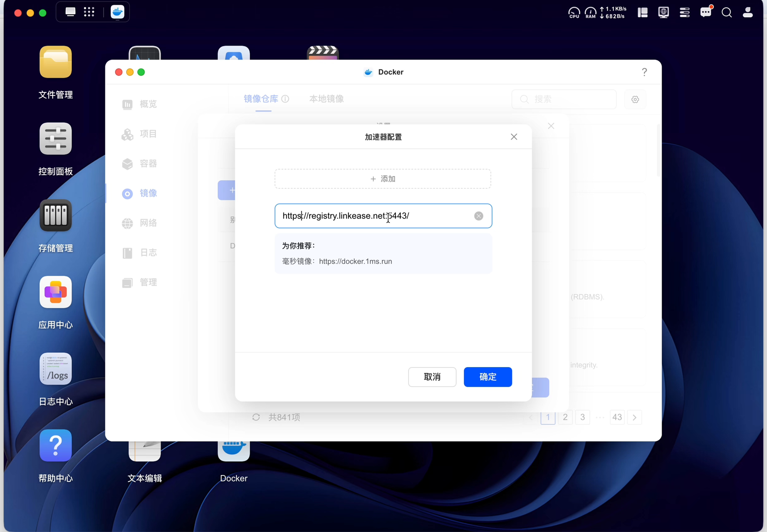Clear the accelerator URL field
767x532 pixels.
(478, 216)
